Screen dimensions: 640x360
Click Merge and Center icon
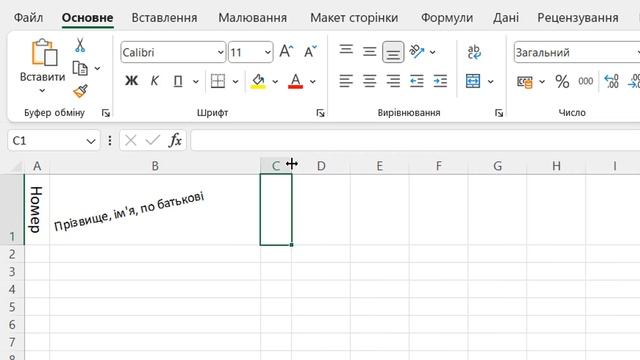473,81
